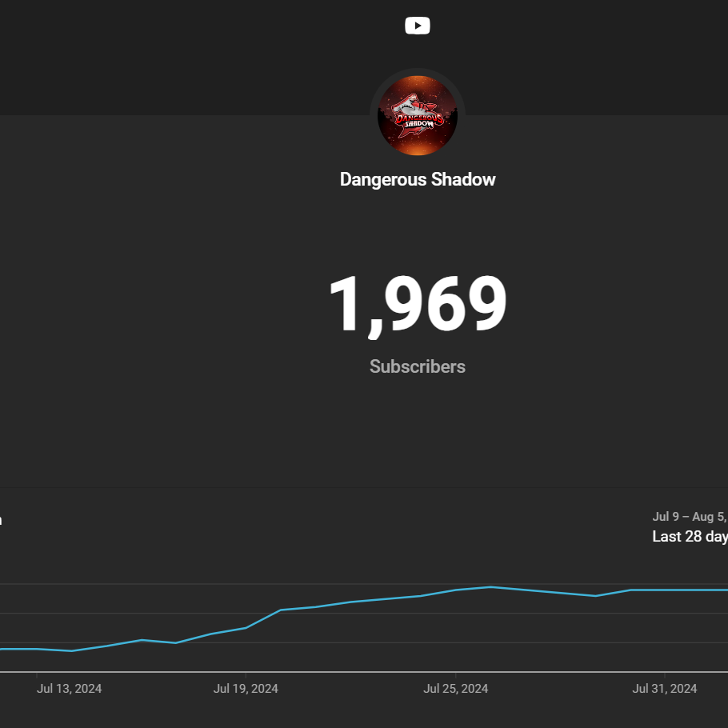Click the chart line dip near Jul 29
The height and width of the screenshot is (728, 728).
coord(595,596)
